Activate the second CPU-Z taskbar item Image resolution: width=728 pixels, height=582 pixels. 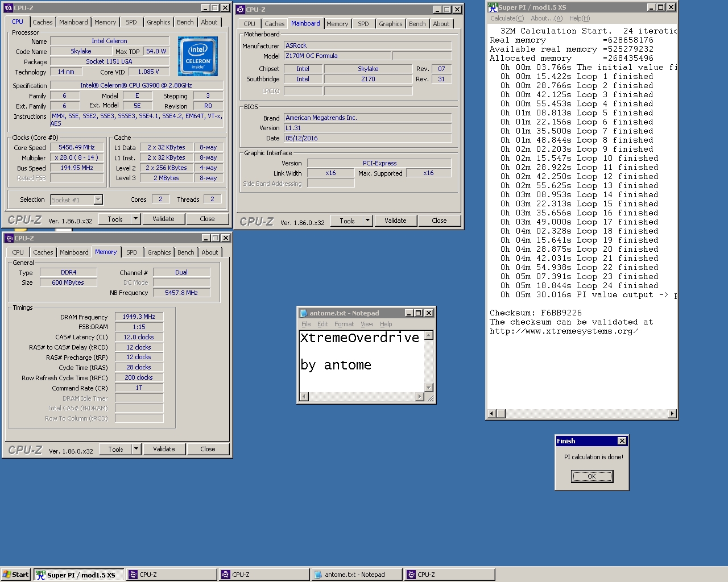(x=264, y=575)
